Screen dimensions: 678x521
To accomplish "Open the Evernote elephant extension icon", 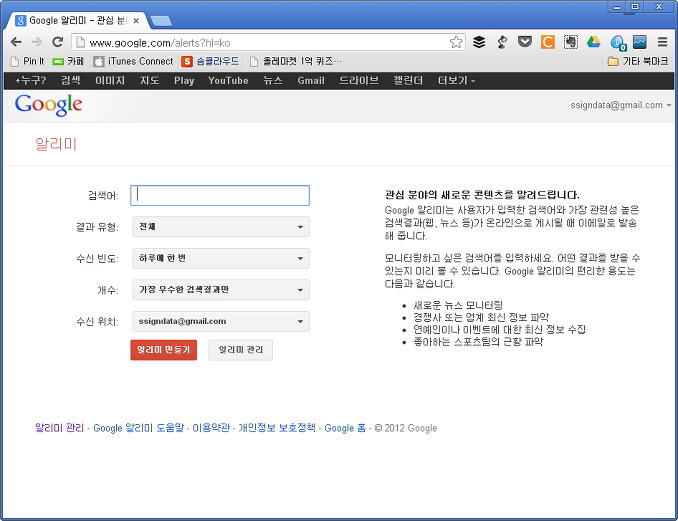I will [571, 42].
